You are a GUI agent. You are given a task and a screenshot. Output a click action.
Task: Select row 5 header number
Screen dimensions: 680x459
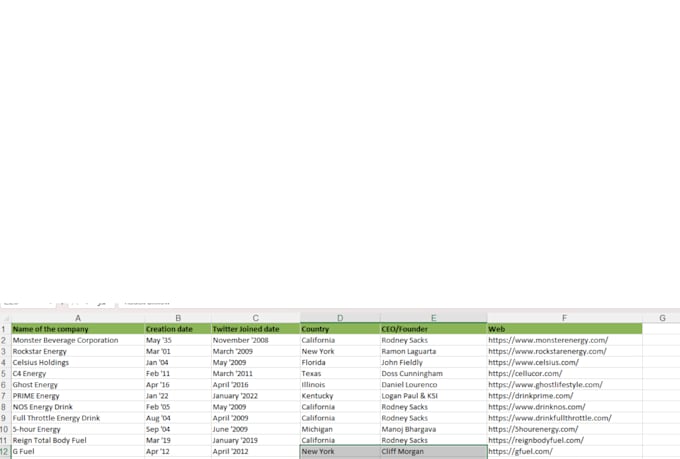click(5, 374)
